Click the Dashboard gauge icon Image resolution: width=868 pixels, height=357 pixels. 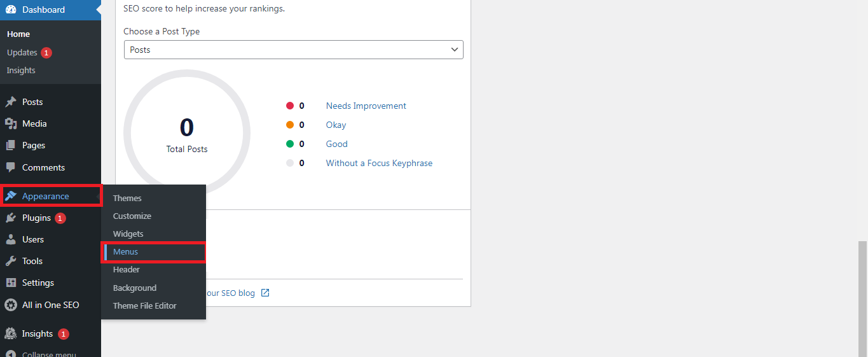point(11,10)
